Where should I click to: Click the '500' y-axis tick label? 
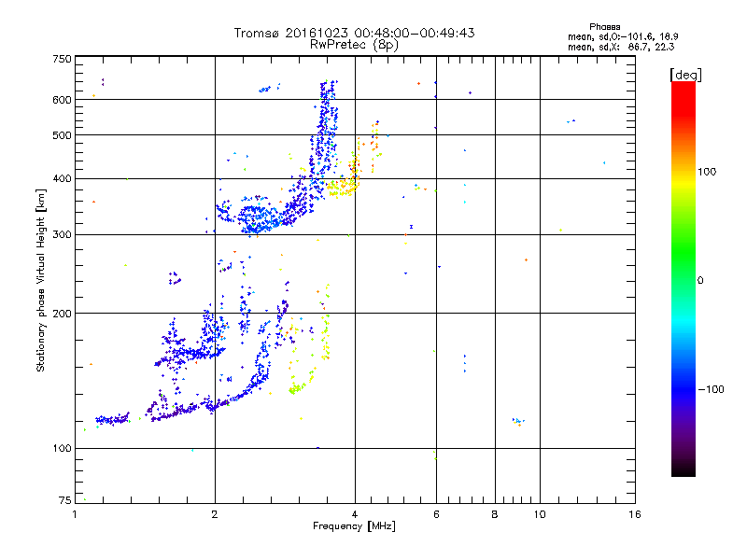[x=62, y=135]
